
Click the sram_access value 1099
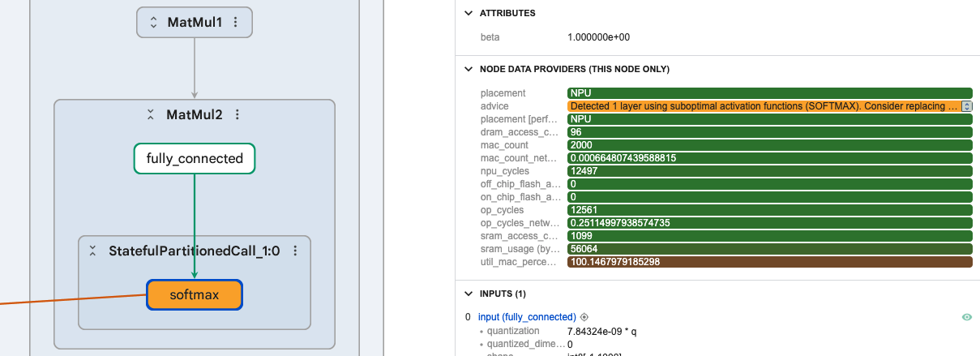pyautogui.click(x=770, y=236)
